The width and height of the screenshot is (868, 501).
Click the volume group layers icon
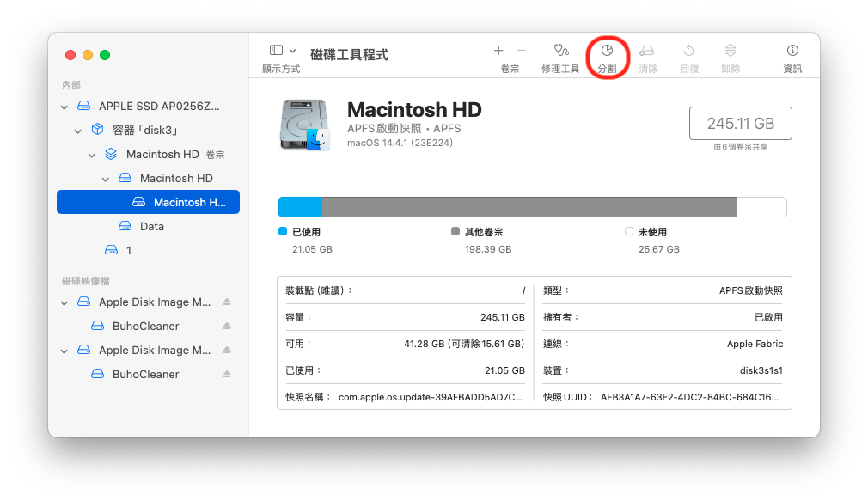coord(111,154)
